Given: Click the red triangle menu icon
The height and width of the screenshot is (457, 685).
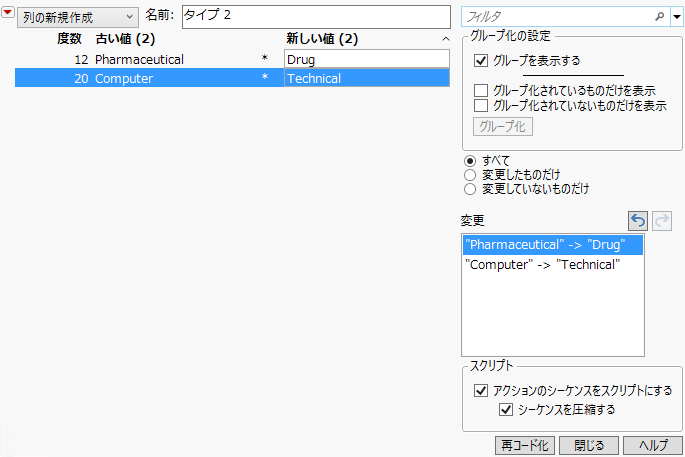Looking at the screenshot, I should pyautogui.click(x=8, y=17).
